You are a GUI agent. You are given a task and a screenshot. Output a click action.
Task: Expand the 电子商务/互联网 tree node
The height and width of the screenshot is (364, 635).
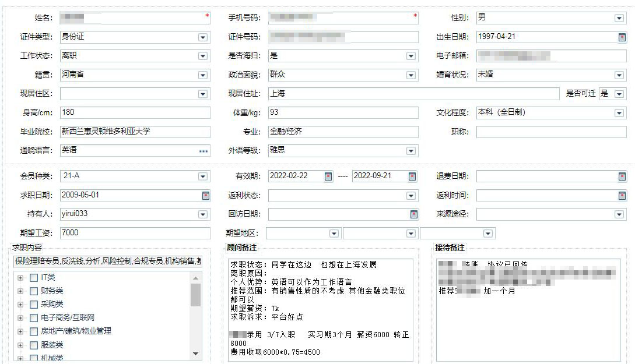20,318
